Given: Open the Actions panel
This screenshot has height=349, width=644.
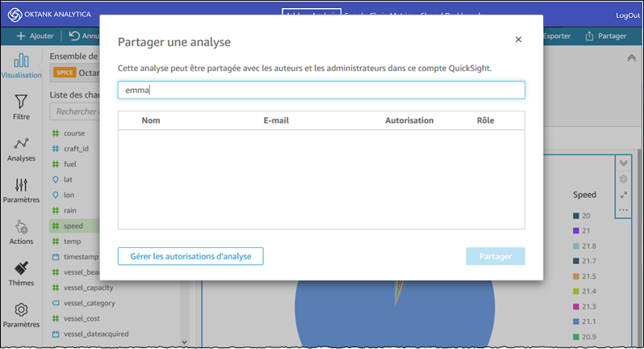Looking at the screenshot, I should [x=21, y=232].
